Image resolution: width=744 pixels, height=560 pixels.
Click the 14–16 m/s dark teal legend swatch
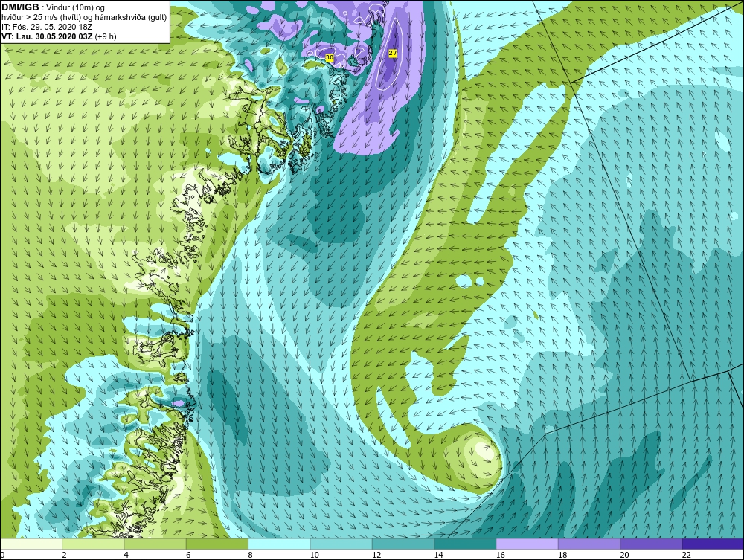(465, 544)
